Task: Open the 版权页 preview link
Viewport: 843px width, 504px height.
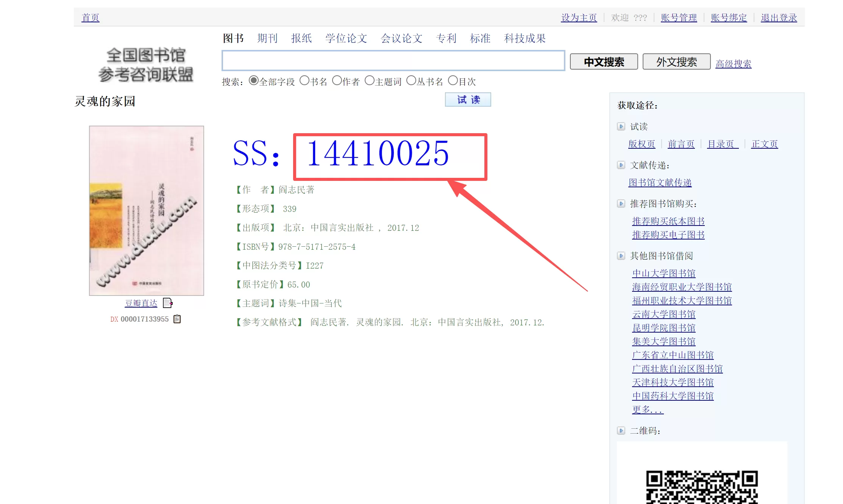Action: coord(642,144)
